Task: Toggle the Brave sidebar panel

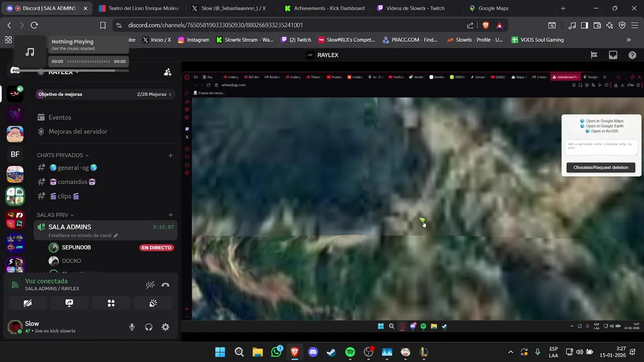Action: (584, 25)
